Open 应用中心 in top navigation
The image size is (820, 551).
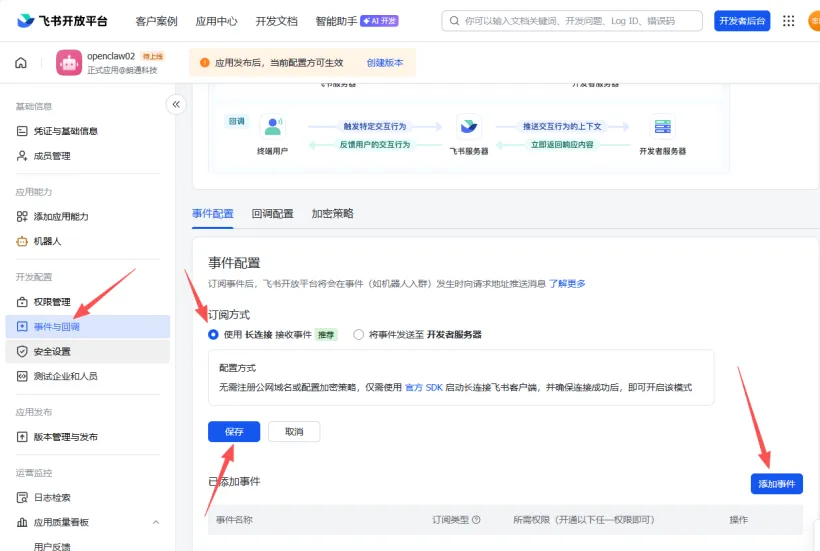(217, 21)
